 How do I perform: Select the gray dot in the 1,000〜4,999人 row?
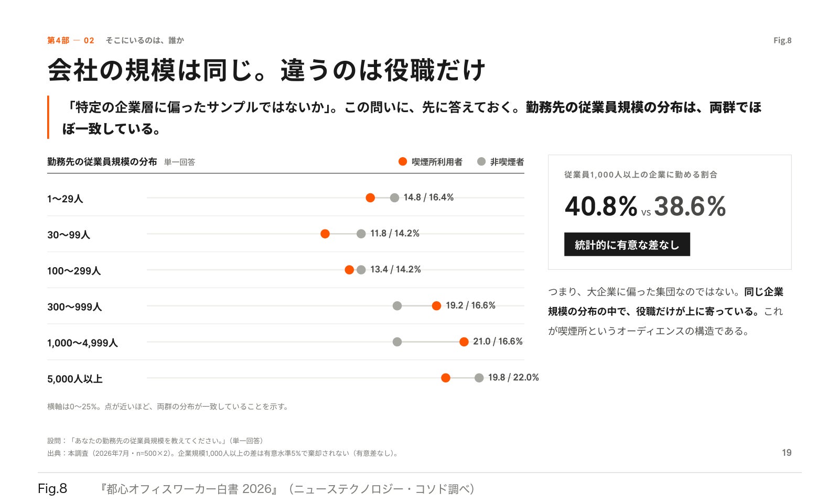click(x=397, y=342)
